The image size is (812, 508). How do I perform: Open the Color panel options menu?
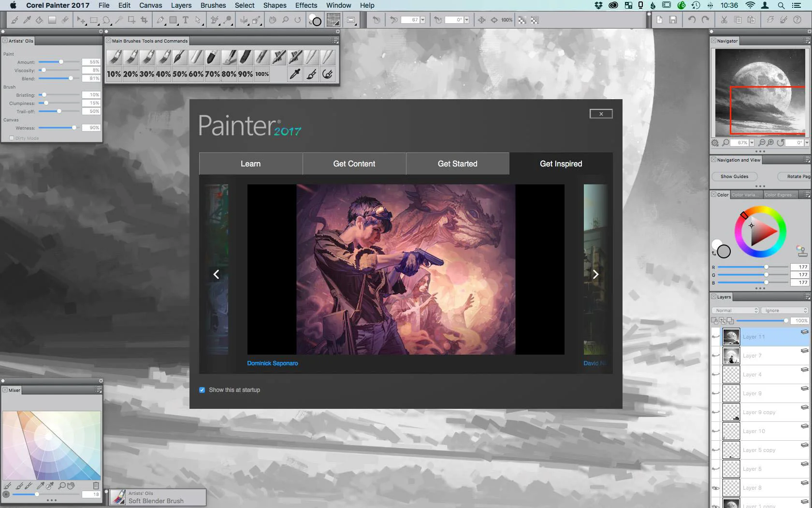[807, 194]
